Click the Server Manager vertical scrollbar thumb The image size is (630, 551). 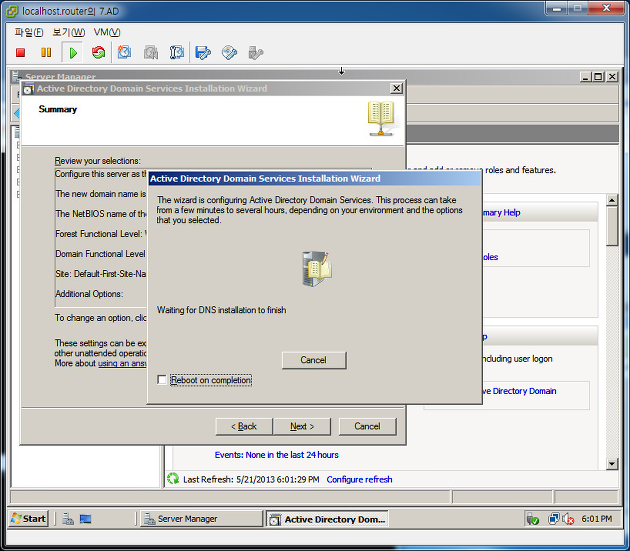[612, 226]
